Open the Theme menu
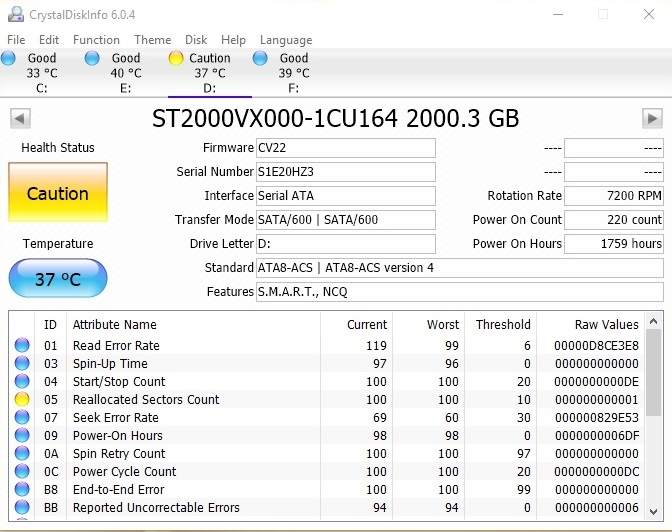 (153, 40)
